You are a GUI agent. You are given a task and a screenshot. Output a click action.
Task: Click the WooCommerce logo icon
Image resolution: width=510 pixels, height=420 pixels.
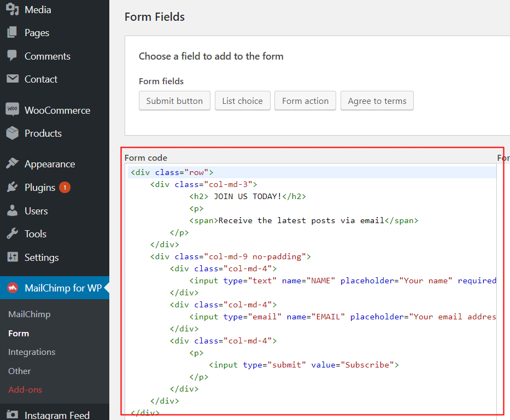click(12, 110)
